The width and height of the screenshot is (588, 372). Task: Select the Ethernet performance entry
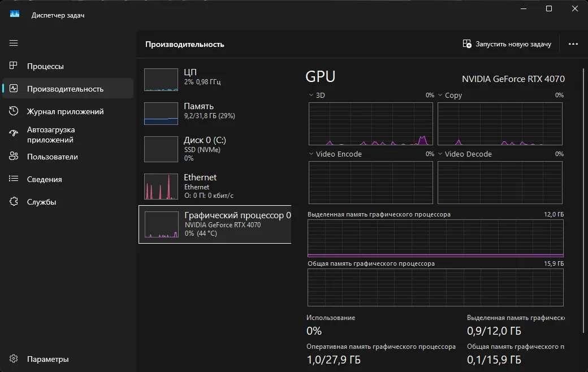tap(215, 187)
